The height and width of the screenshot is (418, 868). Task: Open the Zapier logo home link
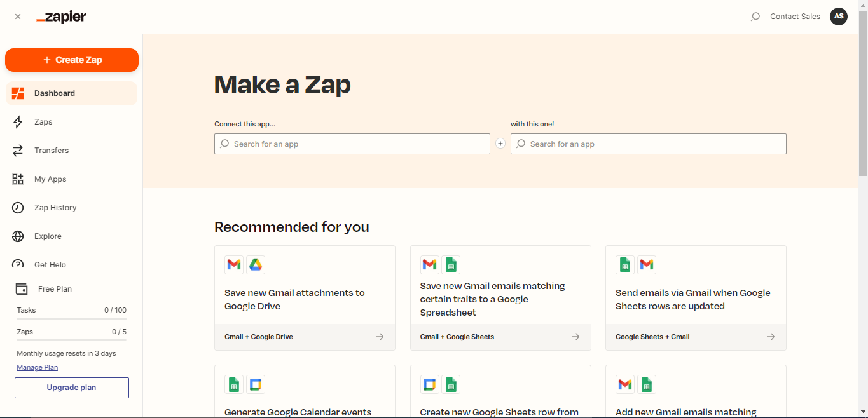click(61, 17)
